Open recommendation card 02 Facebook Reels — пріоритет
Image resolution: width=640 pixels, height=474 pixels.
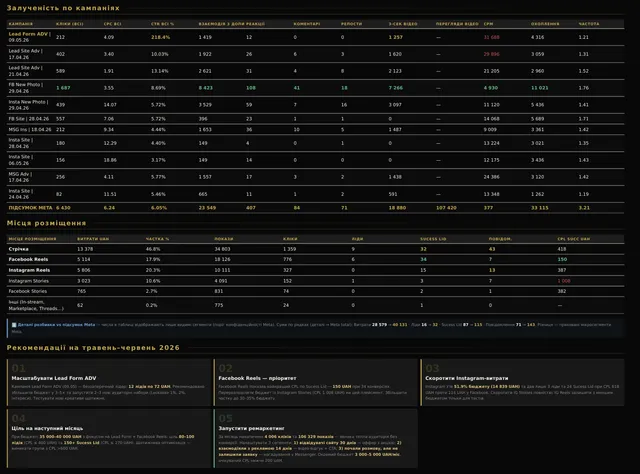tap(316, 383)
